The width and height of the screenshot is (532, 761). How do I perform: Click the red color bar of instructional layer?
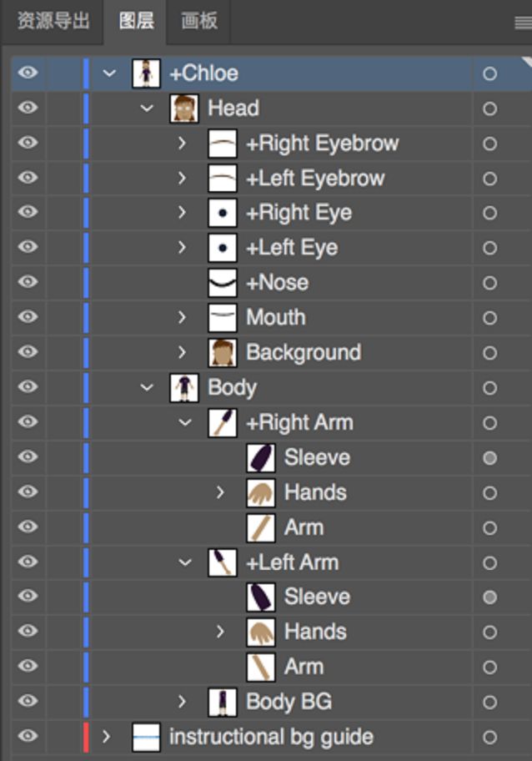click(x=86, y=737)
